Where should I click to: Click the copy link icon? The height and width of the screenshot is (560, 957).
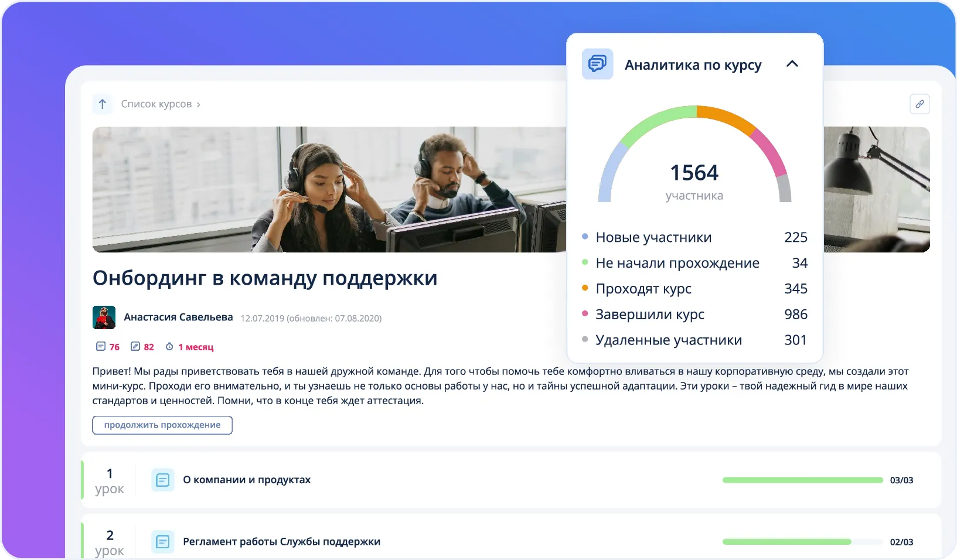click(919, 104)
